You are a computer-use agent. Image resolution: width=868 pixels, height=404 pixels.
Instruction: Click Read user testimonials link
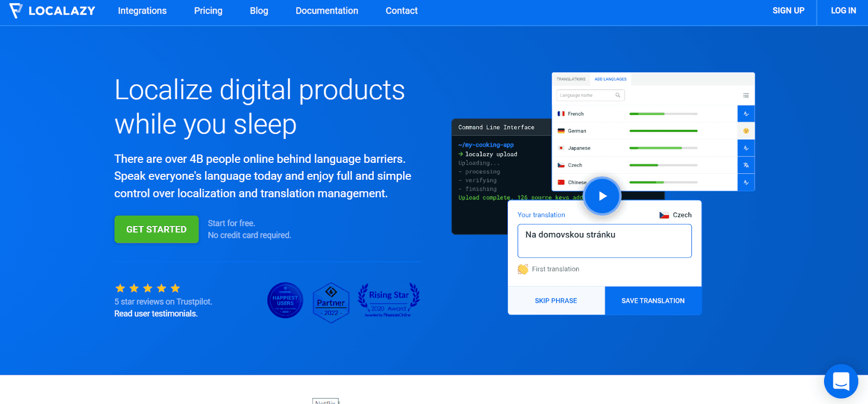156,314
